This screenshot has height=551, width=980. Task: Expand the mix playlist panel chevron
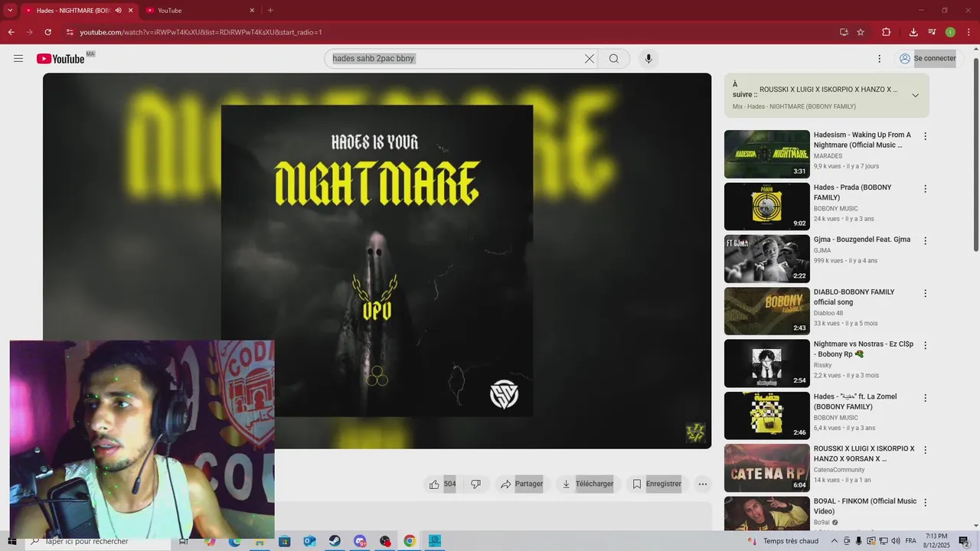click(x=915, y=96)
